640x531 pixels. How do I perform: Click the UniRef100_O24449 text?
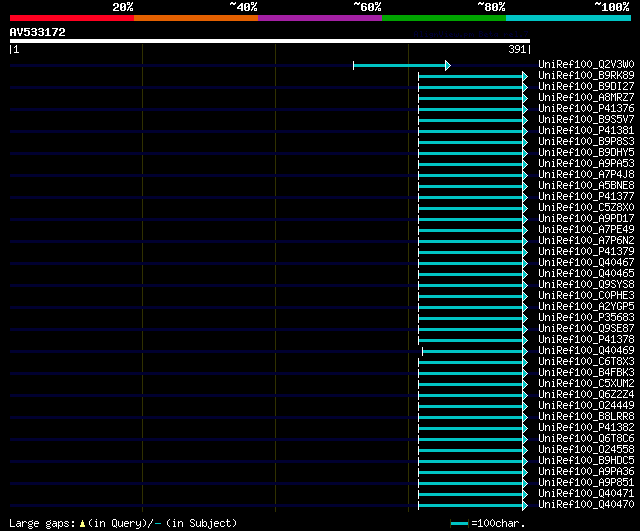pos(586,406)
